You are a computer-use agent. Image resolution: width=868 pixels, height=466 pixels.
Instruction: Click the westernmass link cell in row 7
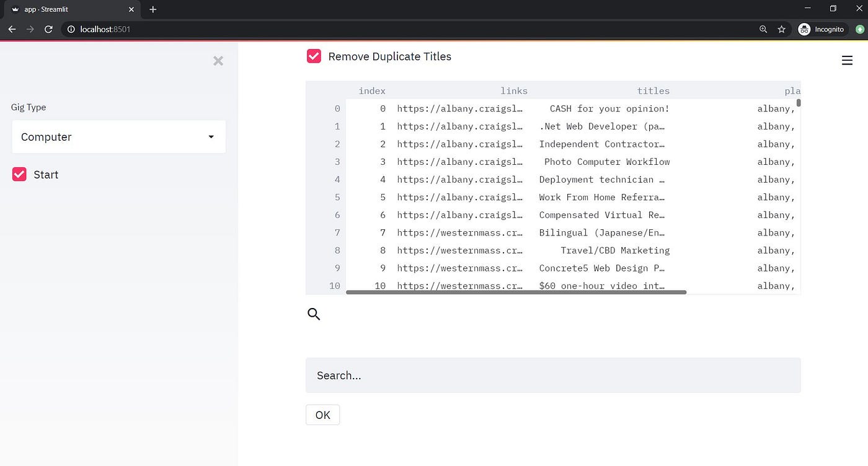459,233
